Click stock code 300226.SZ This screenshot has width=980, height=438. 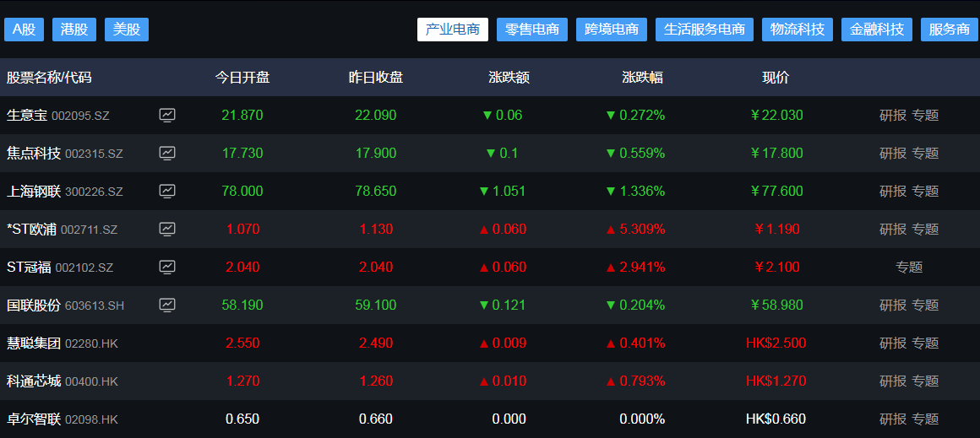click(x=94, y=192)
